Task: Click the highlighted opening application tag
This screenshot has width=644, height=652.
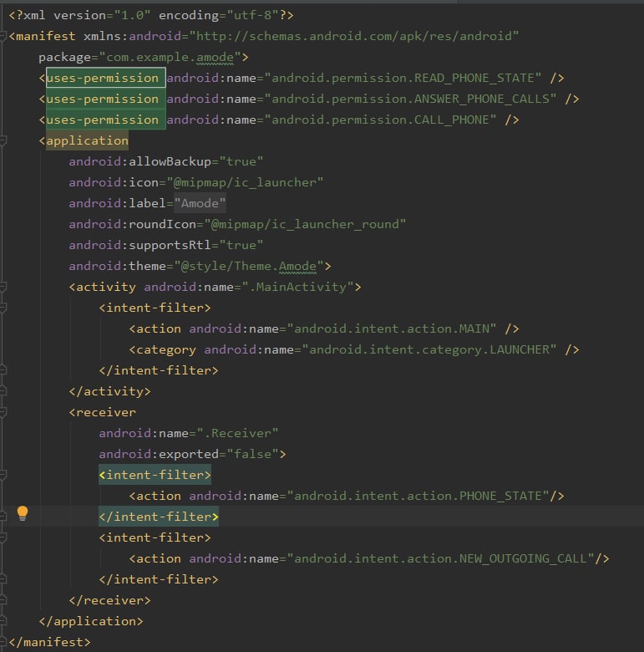Action: pos(87,140)
